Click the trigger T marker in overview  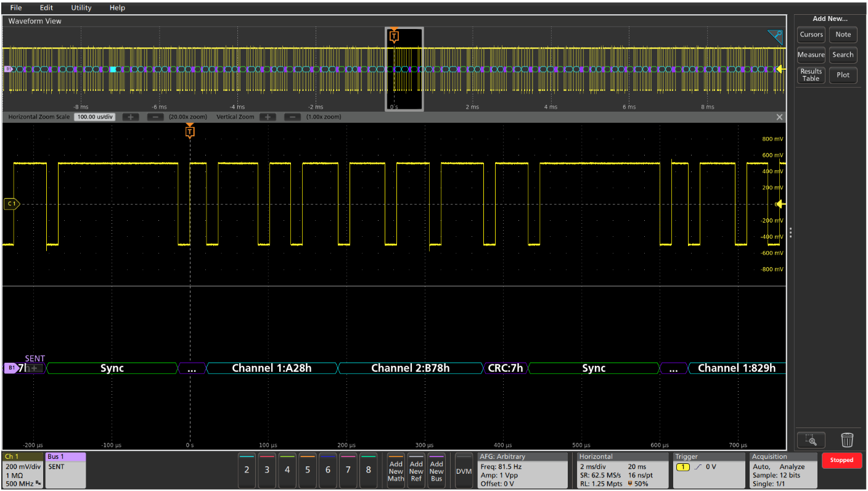[x=395, y=36]
